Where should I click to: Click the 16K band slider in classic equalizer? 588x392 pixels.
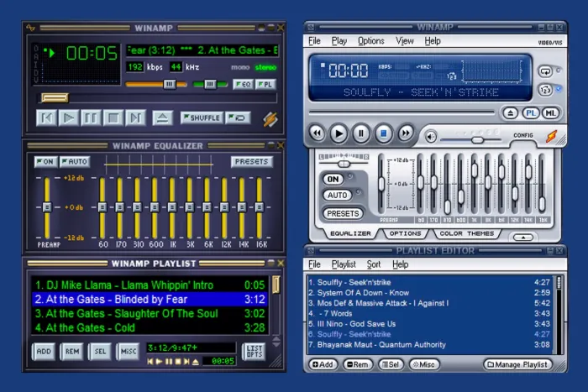[x=259, y=207]
